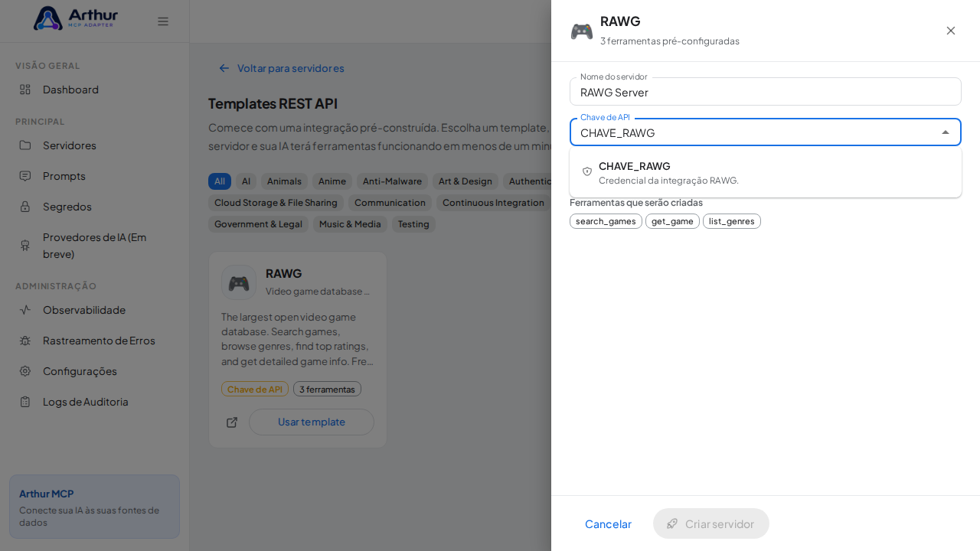Screen dimensions: 980x551
Task: Click the search_games tool chip
Action: pos(606,221)
